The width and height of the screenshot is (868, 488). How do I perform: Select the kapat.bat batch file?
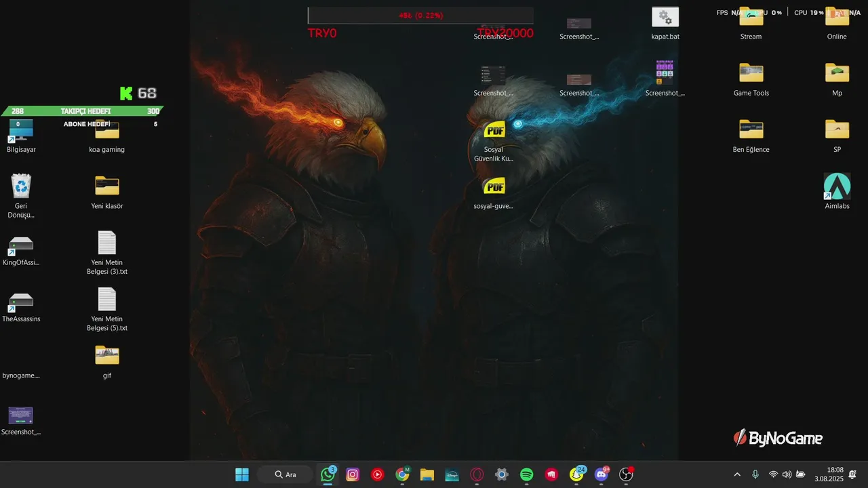pos(665,24)
